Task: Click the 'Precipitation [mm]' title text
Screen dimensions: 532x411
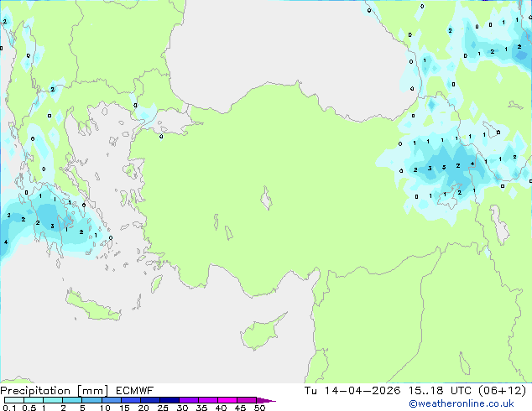Action: click(x=54, y=391)
